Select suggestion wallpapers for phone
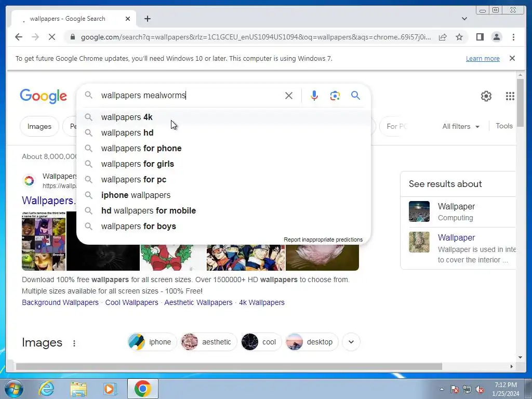The image size is (532, 399). (223, 148)
